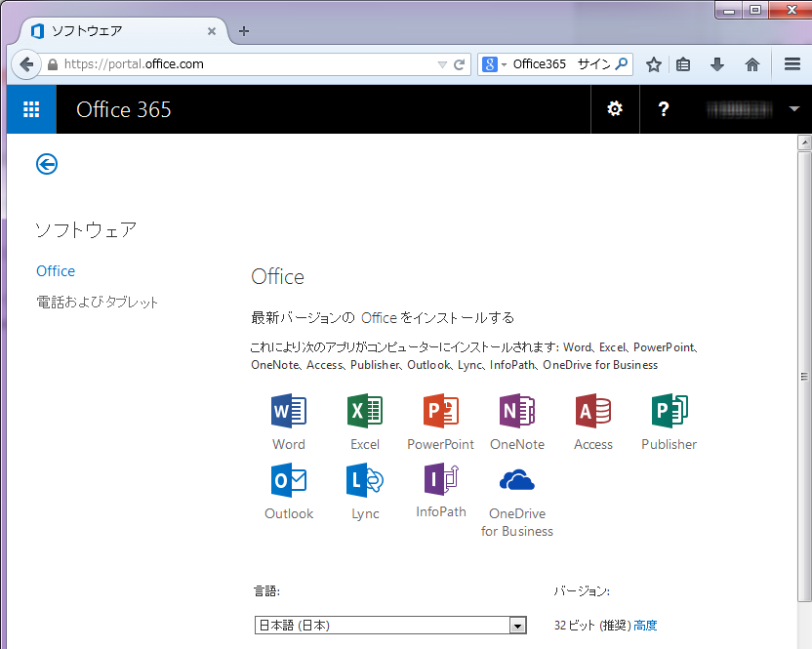Image resolution: width=812 pixels, height=649 pixels.
Task: Click the 高度 advanced version link
Action: click(x=645, y=626)
